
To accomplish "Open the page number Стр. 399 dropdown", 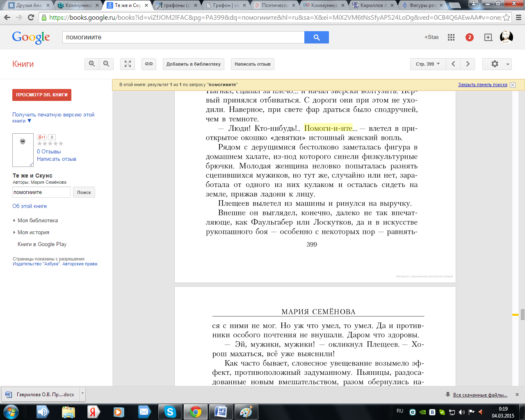I will [x=428, y=64].
